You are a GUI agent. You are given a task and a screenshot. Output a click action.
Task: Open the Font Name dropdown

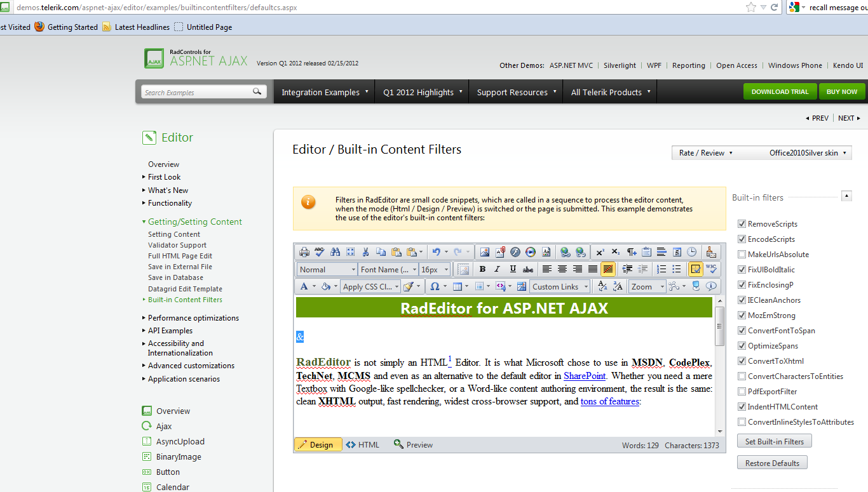(x=388, y=269)
